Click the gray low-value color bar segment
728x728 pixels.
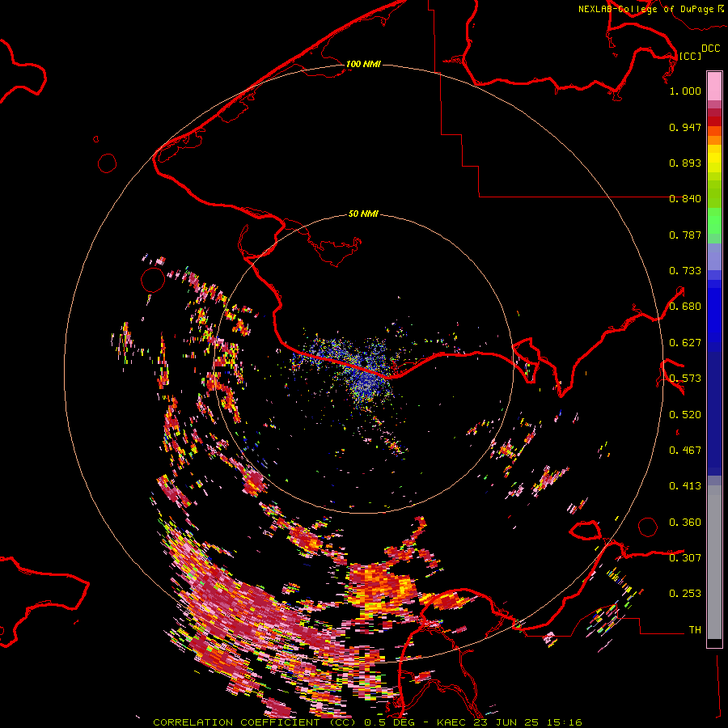[714, 562]
